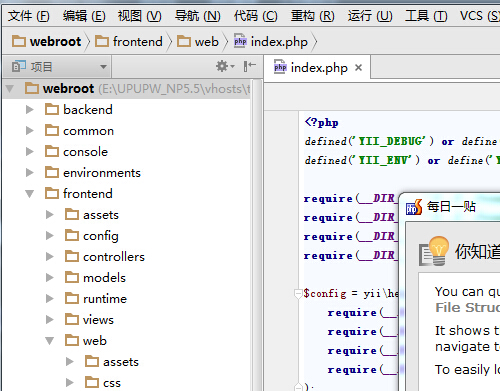Click the assets folder icon under frontend

72,214
